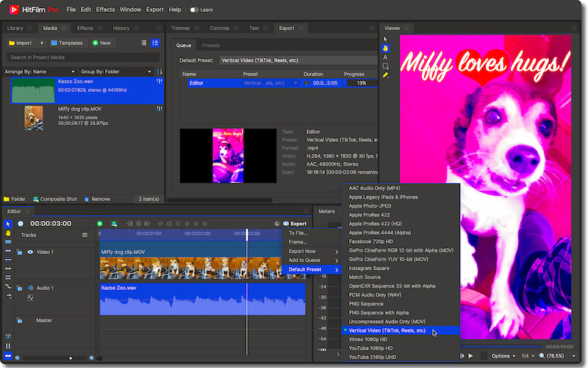Click the timeline zoom slider handle

tap(71, 358)
